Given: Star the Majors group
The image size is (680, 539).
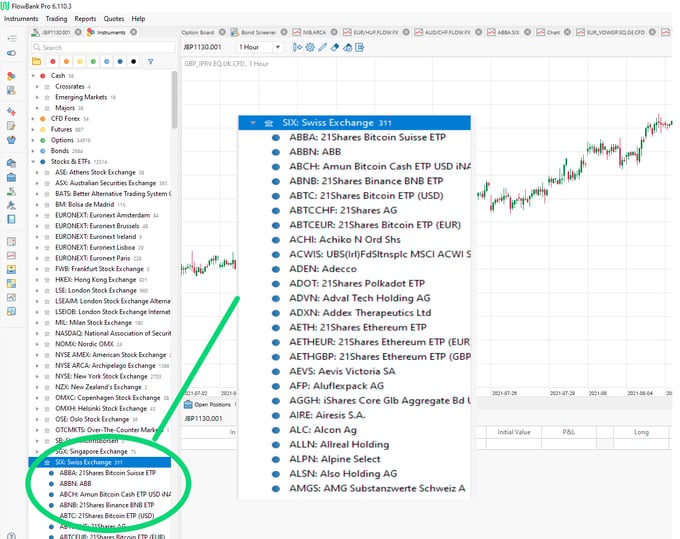Looking at the screenshot, I should (47, 108).
